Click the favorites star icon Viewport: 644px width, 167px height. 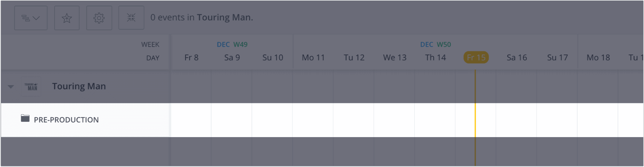pyautogui.click(x=67, y=18)
